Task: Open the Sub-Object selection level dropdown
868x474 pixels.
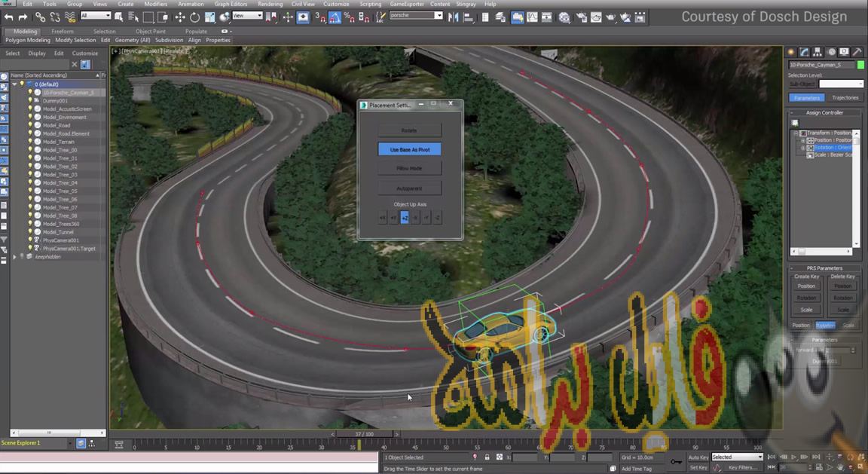Action: (841, 84)
